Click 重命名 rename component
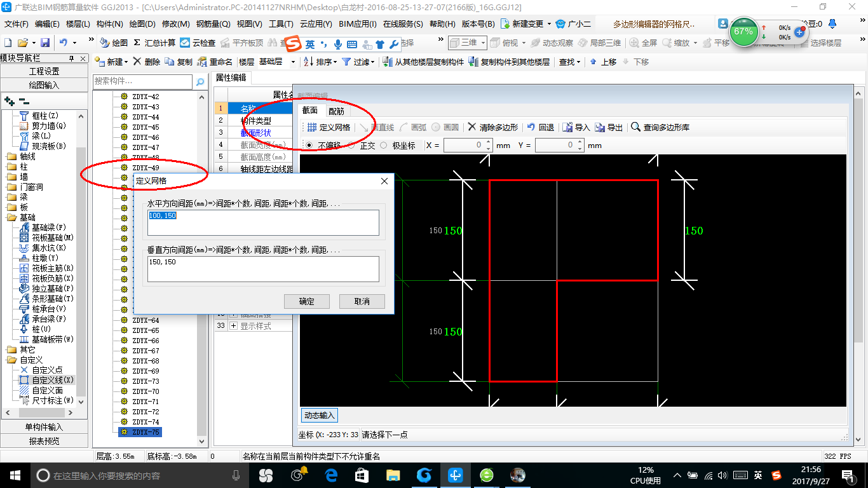868x488 pixels. coord(215,62)
